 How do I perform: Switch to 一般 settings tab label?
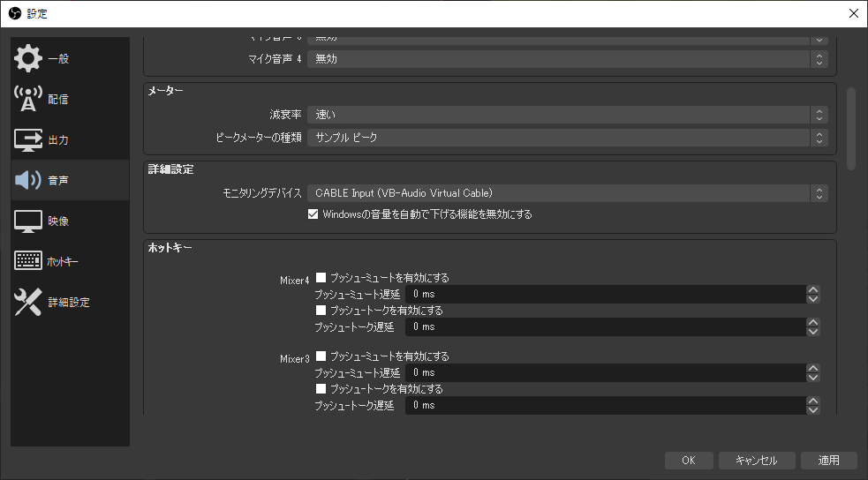(x=58, y=58)
